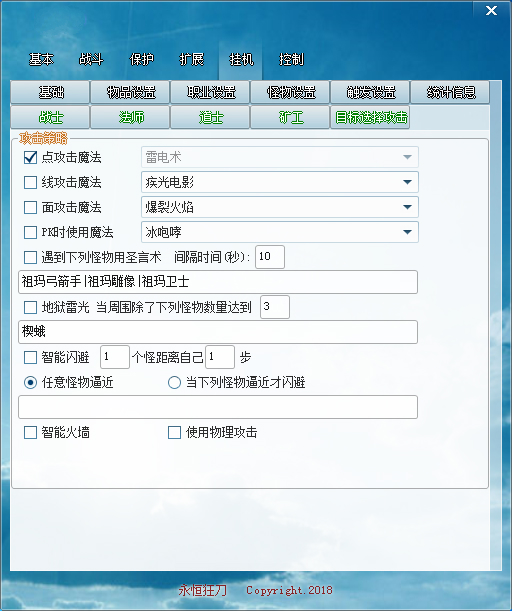The width and height of the screenshot is (512, 611).
Task: Select the 道士 class tab
Action: click(x=210, y=117)
